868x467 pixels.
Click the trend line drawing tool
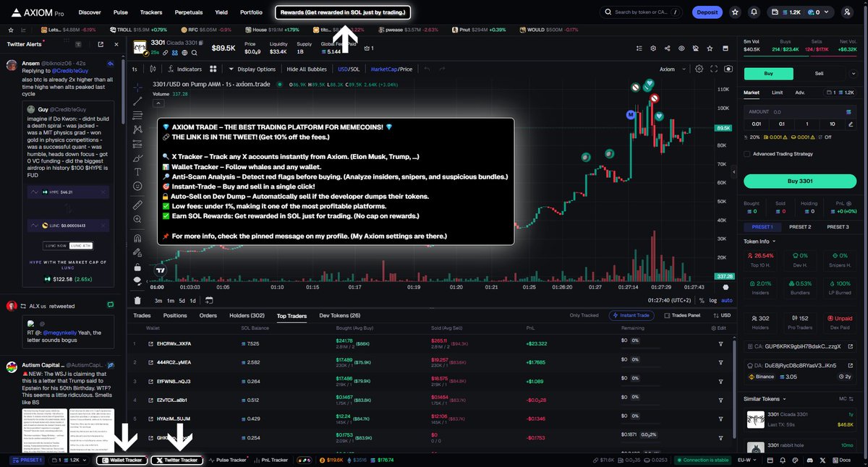(x=137, y=100)
